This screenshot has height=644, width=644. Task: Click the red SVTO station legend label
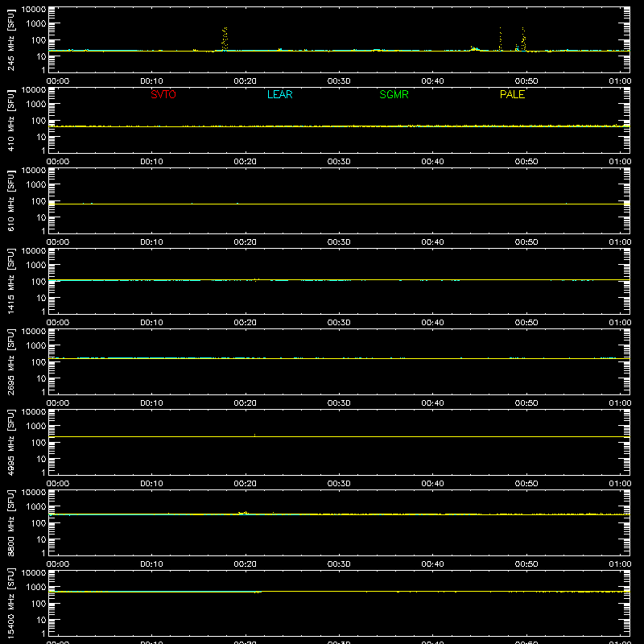(x=163, y=94)
